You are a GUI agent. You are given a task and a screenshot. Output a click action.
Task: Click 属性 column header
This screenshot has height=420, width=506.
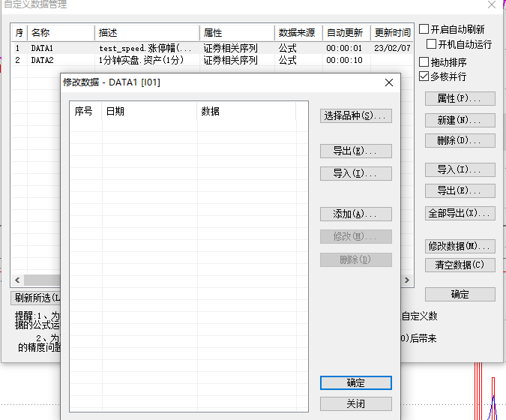point(237,32)
